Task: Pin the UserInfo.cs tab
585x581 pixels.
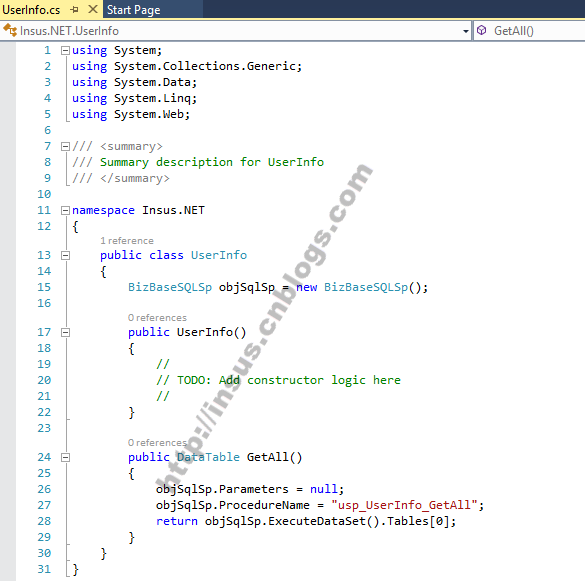Action: pos(75,10)
